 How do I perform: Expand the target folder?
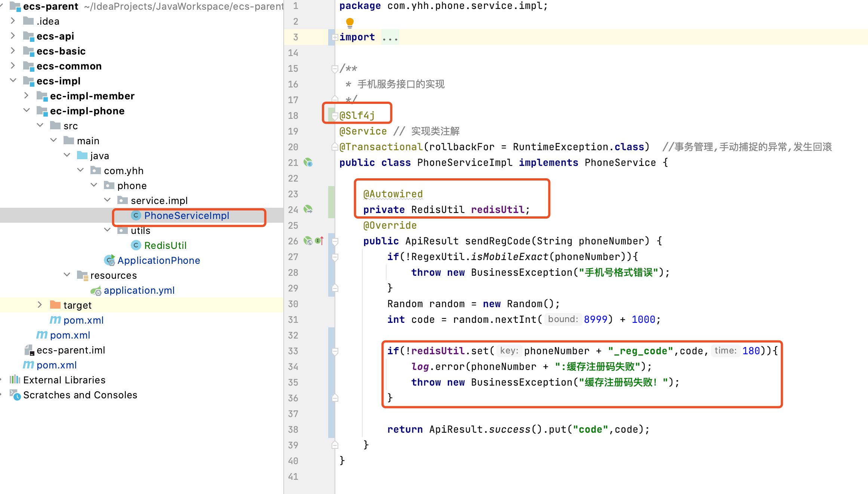(x=40, y=305)
